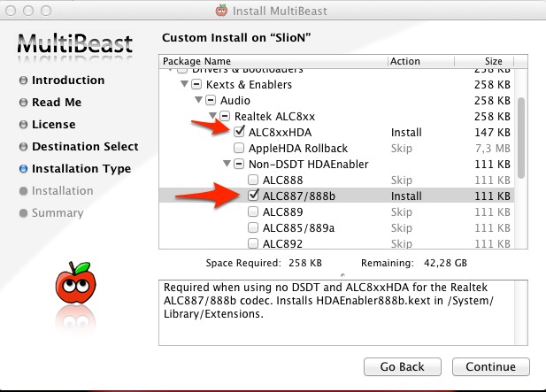Click the package description text box
Screen dimensions: 546x392
(x=343, y=312)
